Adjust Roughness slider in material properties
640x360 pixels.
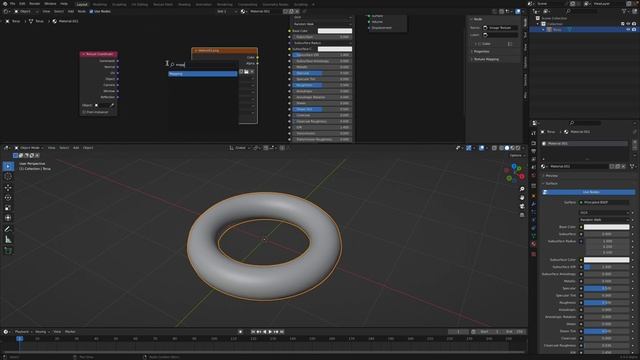pyautogui.click(x=607, y=302)
